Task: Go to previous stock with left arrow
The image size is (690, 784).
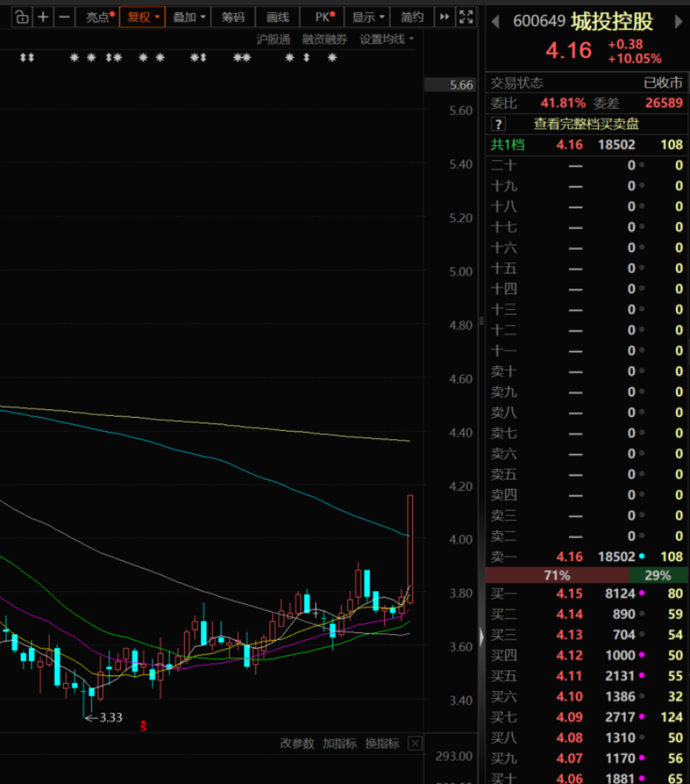Action: tap(495, 22)
